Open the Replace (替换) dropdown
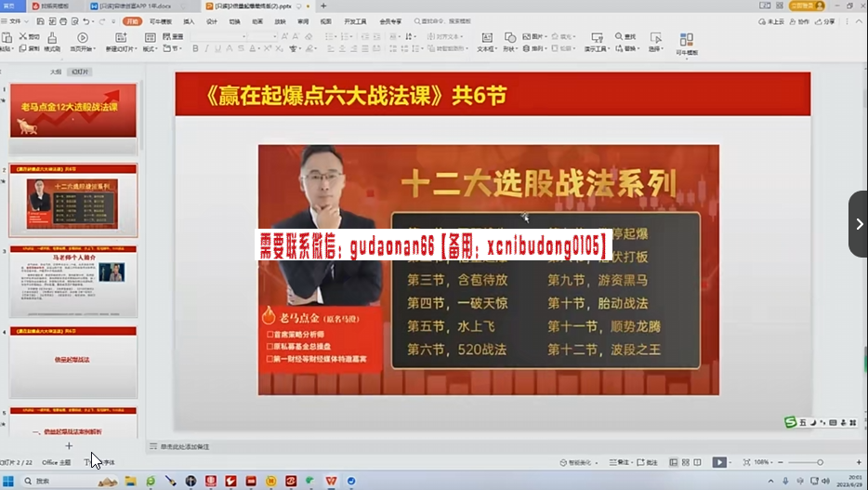 coord(626,48)
